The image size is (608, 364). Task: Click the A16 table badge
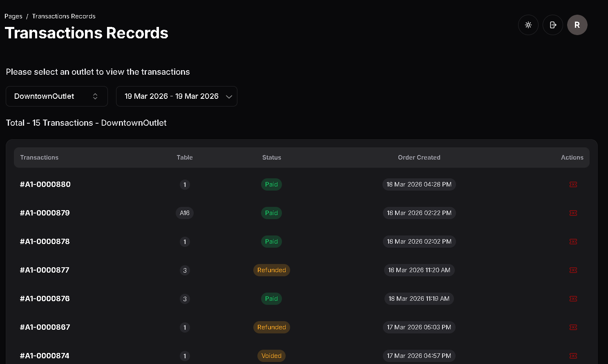[185, 213]
